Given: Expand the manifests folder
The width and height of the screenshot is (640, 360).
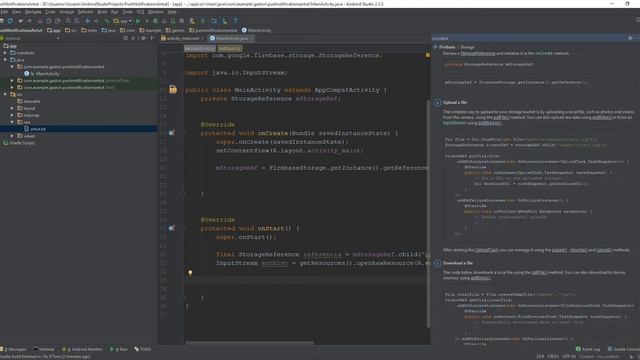Looking at the screenshot, I should coord(5,53).
